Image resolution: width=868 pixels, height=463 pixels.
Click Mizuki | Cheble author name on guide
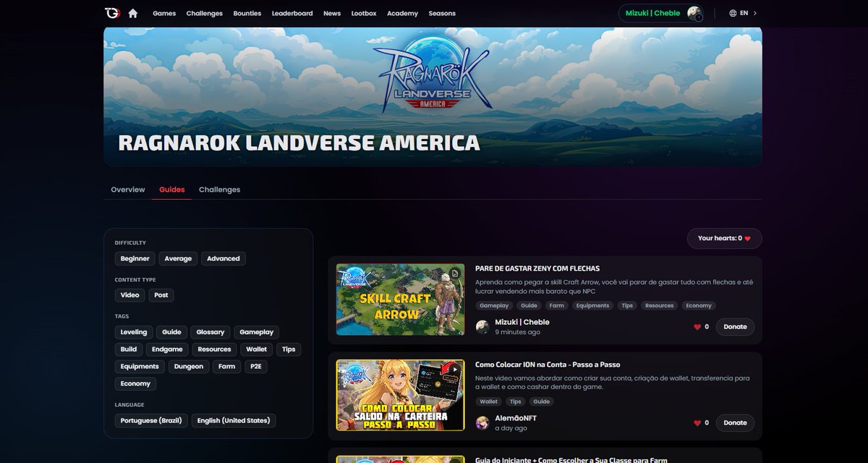(522, 322)
